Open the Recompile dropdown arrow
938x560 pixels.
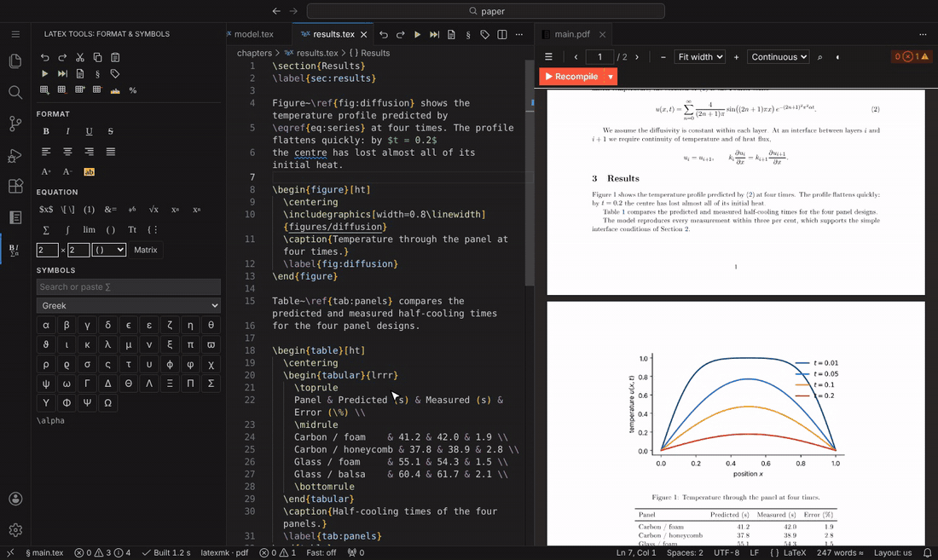611,77
